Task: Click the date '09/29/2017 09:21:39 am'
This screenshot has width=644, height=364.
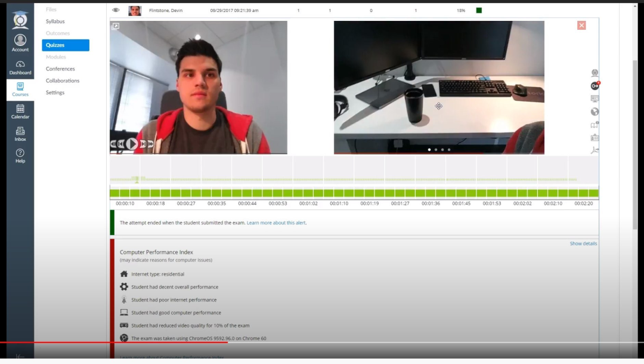Action: pos(234,11)
